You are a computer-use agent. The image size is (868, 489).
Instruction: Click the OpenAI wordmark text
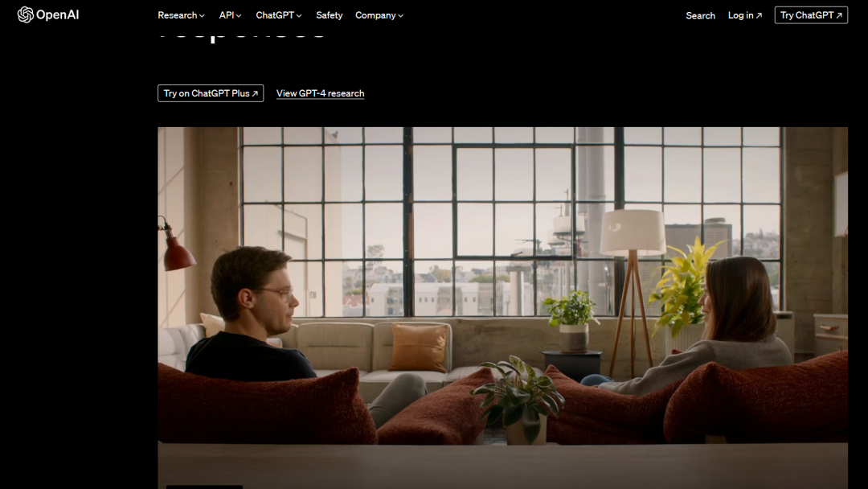tap(58, 15)
